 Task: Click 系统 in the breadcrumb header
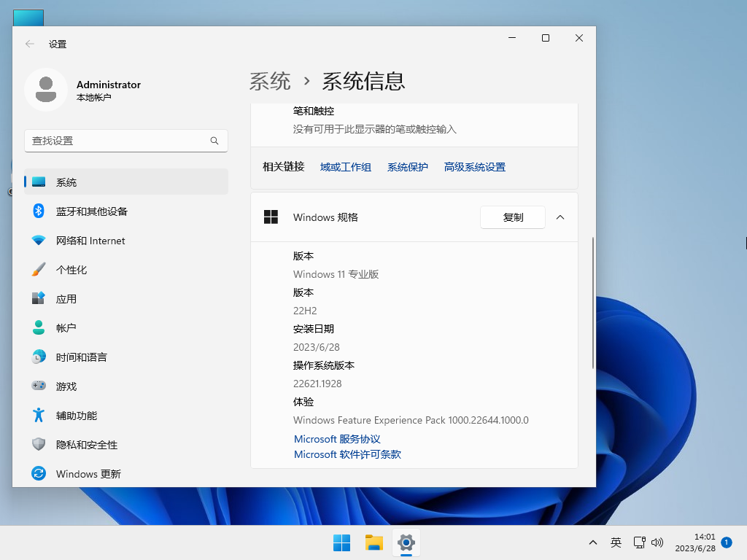269,82
